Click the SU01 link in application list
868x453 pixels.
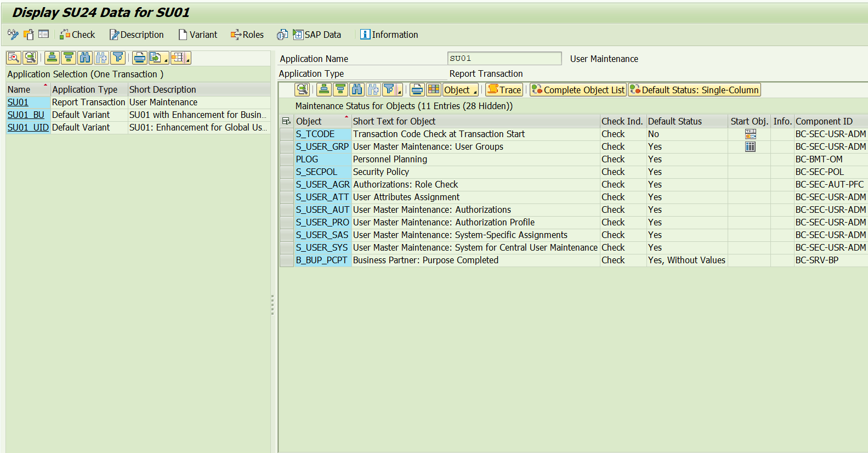point(18,102)
